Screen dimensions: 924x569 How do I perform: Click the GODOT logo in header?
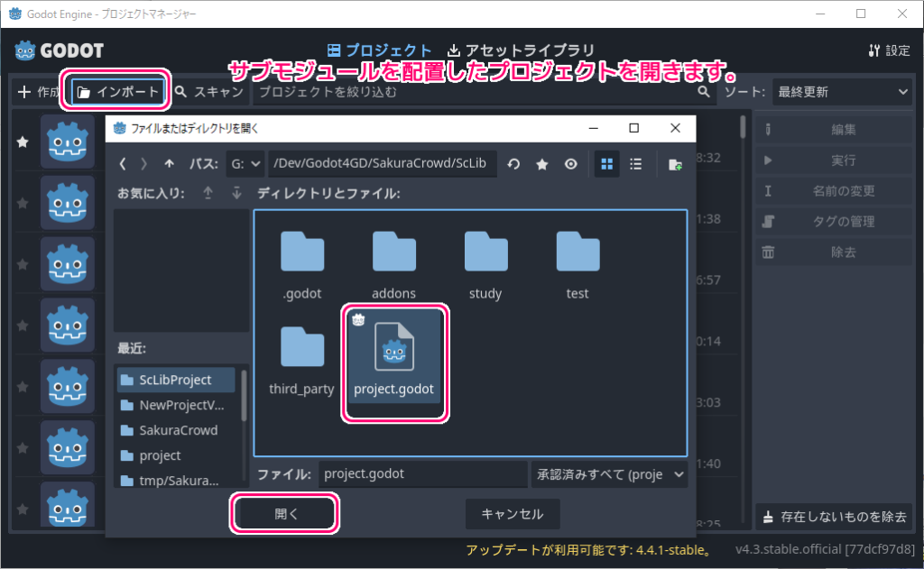[60, 50]
